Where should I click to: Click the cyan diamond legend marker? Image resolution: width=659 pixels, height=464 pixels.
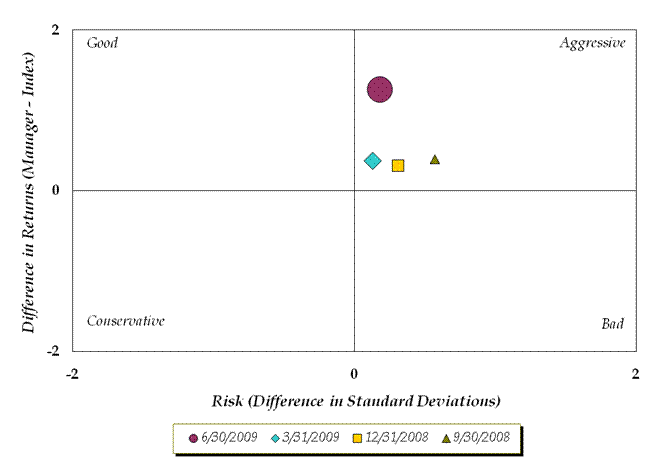coord(276,439)
